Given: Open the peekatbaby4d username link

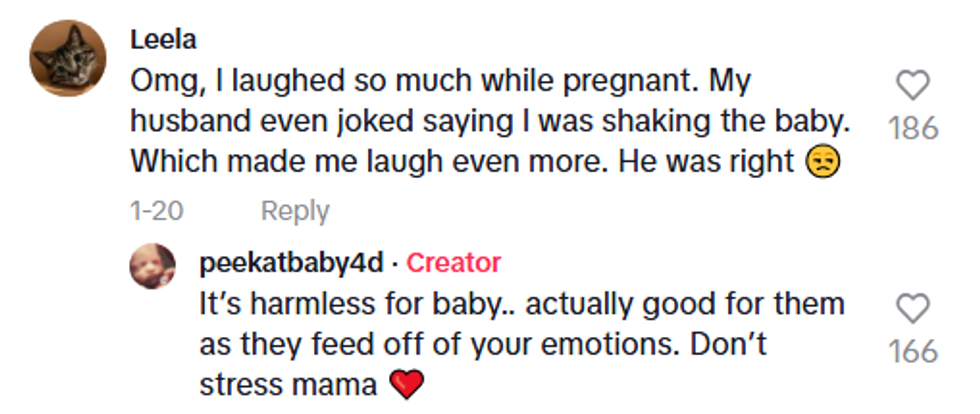Looking at the screenshot, I should coord(291,263).
